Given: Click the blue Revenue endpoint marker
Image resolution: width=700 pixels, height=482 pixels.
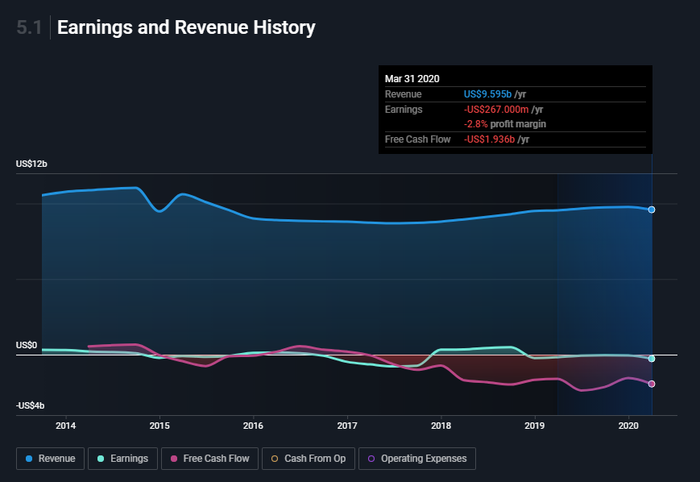Looking at the screenshot, I should point(651,210).
